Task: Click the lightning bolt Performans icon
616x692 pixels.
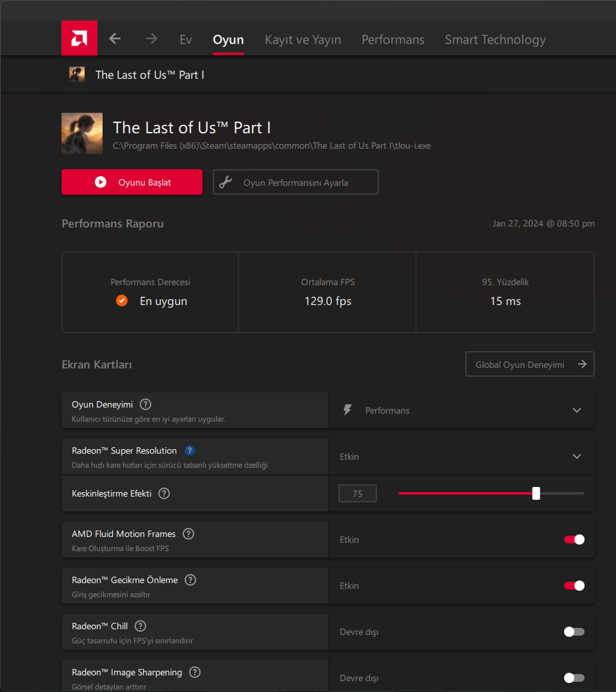Action: (347, 410)
